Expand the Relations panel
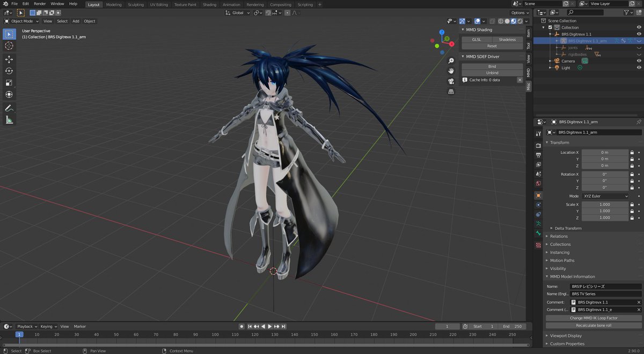 [x=559, y=236]
